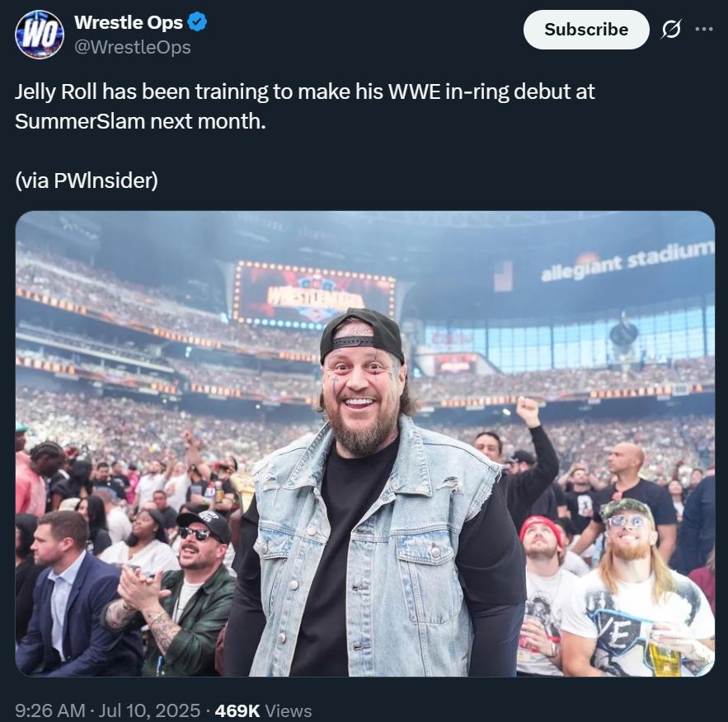728x722 pixels.
Task: Click the WrestleMania screen in the photo
Action: [314, 293]
